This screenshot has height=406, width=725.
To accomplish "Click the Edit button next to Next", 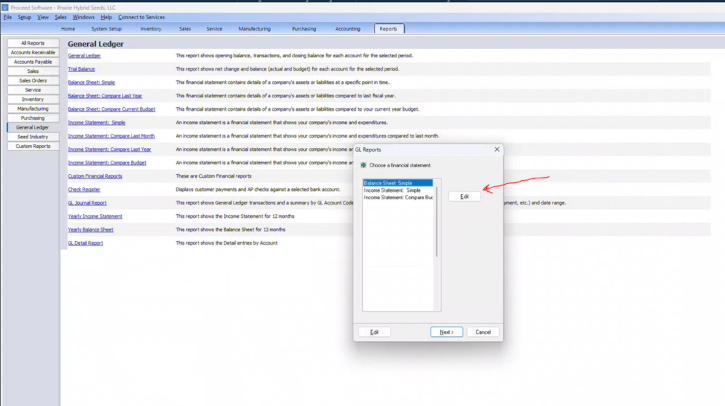I will pos(375,332).
